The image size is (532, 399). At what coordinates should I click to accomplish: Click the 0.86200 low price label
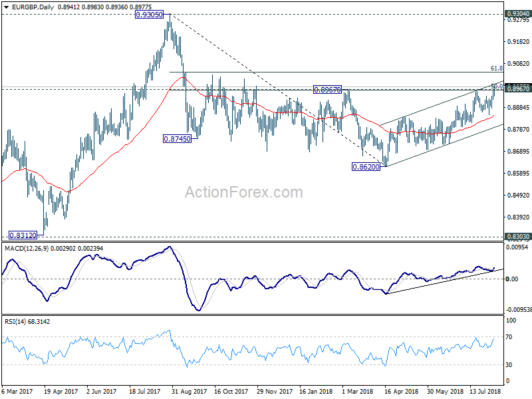tap(366, 167)
